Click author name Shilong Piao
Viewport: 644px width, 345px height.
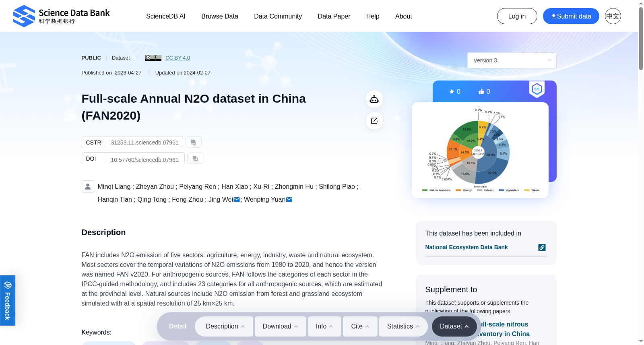click(x=337, y=187)
